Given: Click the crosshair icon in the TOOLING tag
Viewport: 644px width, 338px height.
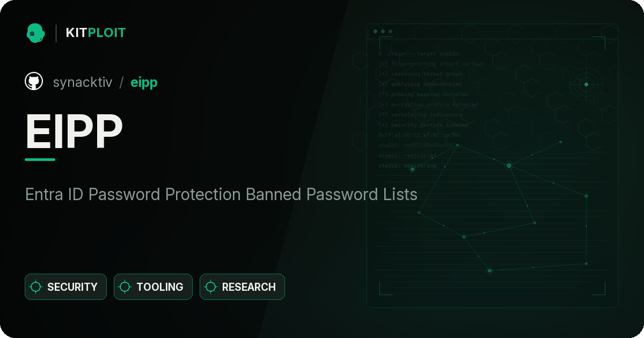Looking at the screenshot, I should pos(125,287).
